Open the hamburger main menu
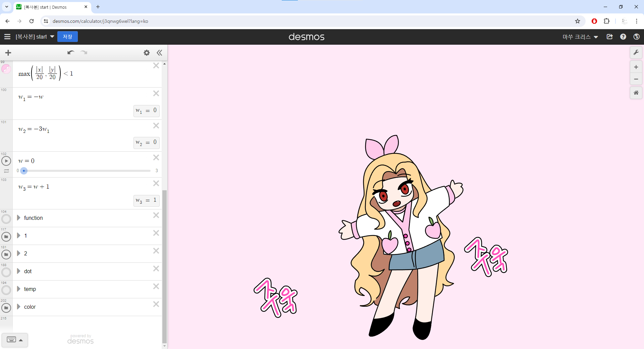 (7, 37)
